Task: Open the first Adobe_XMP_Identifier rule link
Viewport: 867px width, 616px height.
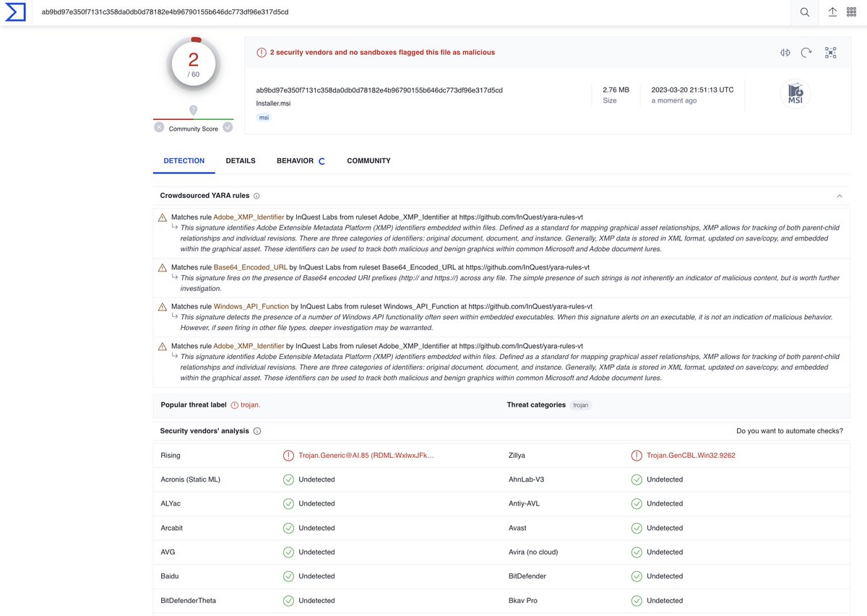Action: (249, 217)
